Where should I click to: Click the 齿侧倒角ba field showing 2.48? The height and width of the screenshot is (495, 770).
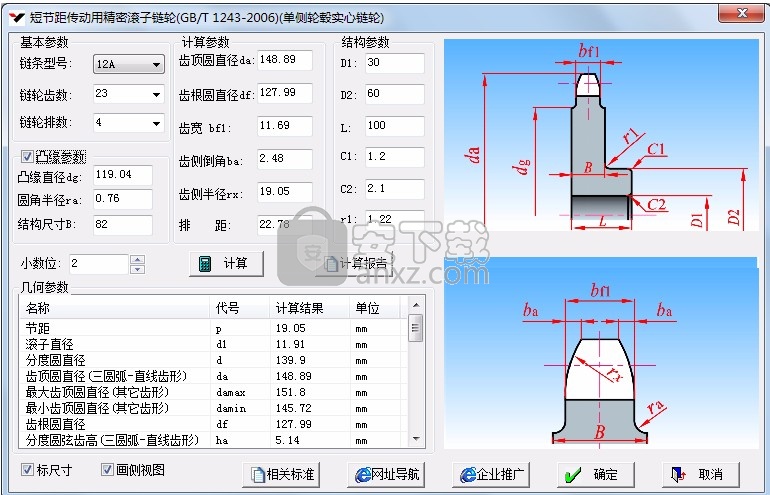(285, 159)
